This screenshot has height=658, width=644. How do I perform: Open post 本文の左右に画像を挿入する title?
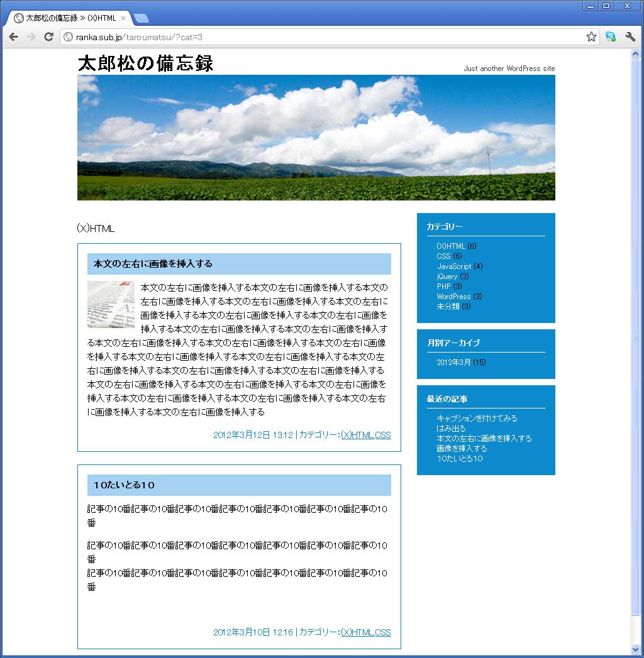153,263
